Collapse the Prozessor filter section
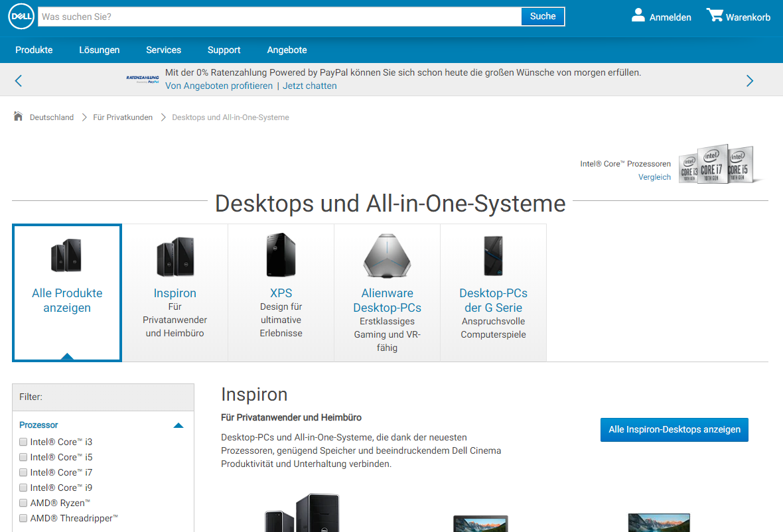The width and height of the screenshot is (783, 532). coord(178,425)
